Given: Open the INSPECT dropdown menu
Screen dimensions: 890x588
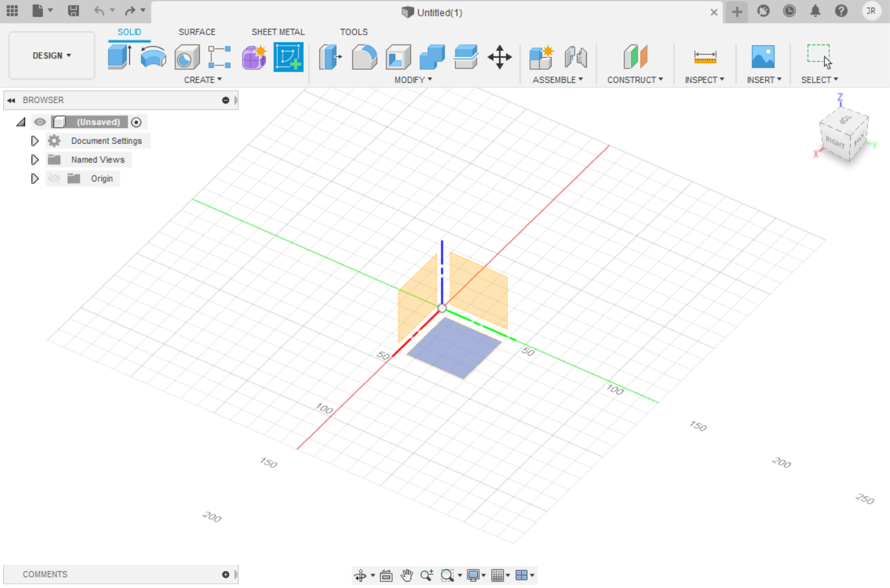Looking at the screenshot, I should 705,80.
